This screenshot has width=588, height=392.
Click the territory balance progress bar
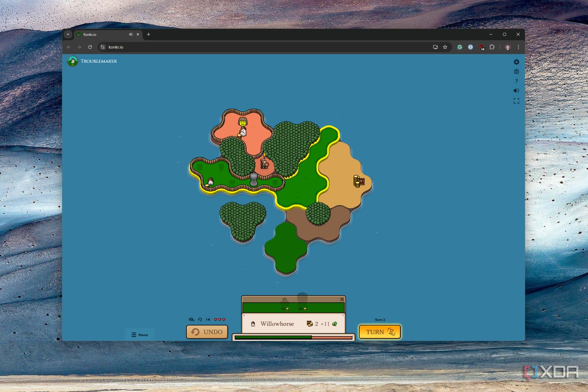[293, 338]
